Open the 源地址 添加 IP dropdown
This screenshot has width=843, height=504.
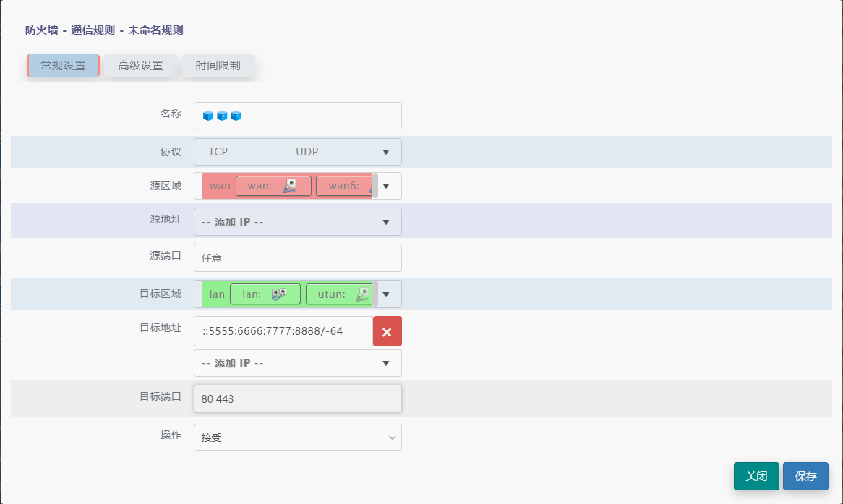click(297, 222)
